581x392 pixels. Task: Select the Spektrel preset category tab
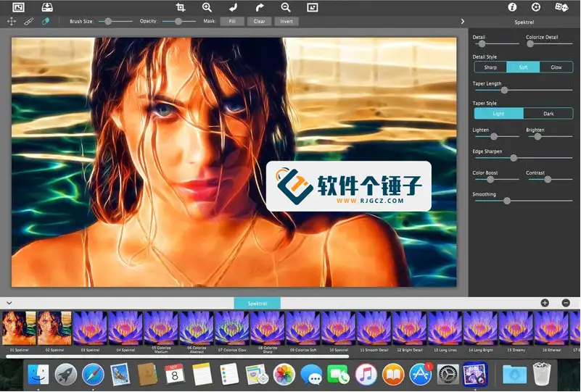[257, 304]
